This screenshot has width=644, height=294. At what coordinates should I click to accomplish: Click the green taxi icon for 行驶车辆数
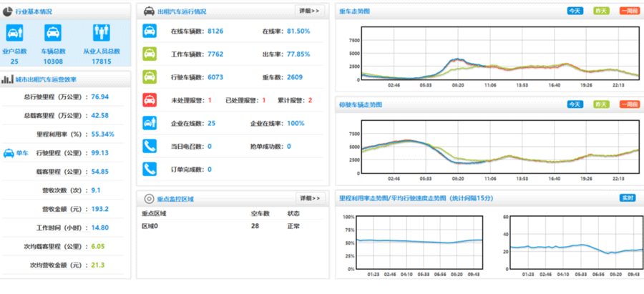tap(150, 77)
